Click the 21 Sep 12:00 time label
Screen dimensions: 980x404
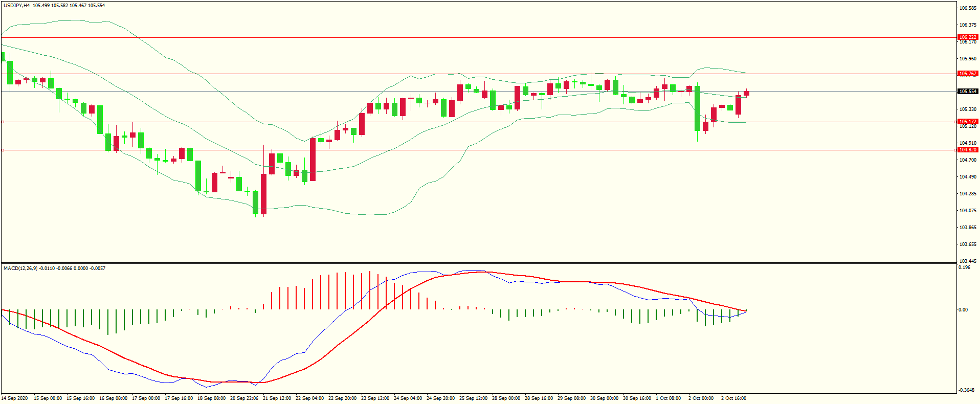click(x=277, y=398)
